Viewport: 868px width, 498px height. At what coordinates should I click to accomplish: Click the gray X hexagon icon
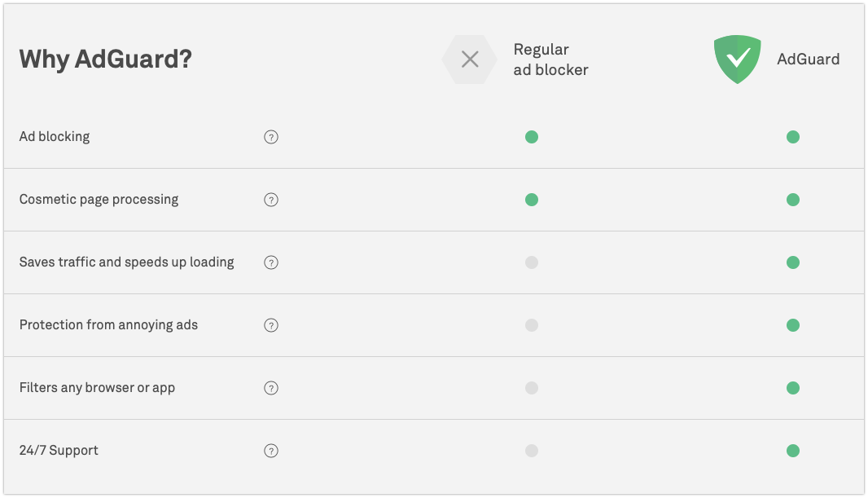[x=470, y=59]
